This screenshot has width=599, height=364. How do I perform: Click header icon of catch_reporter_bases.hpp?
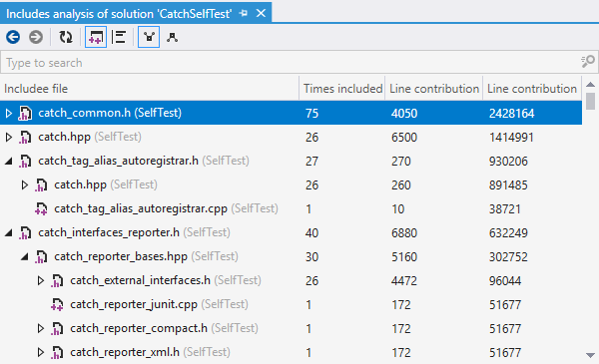tap(41, 257)
